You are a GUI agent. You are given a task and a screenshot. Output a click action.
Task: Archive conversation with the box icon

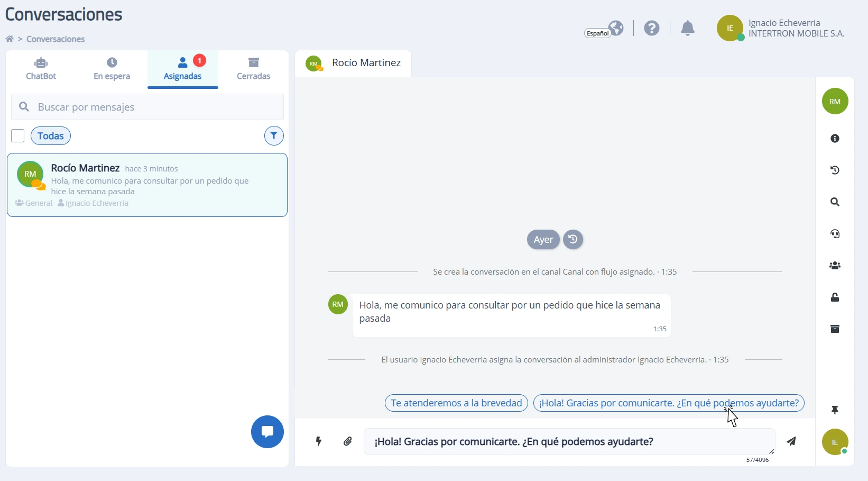835,329
